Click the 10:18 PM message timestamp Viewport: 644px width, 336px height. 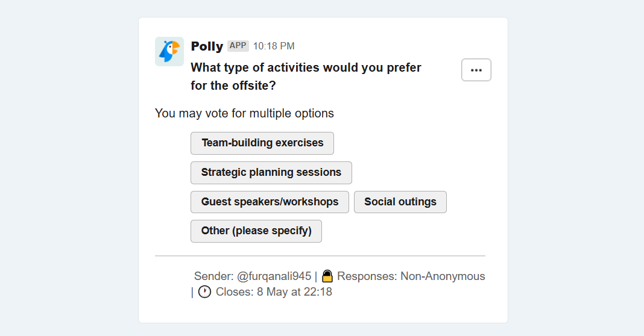274,46
